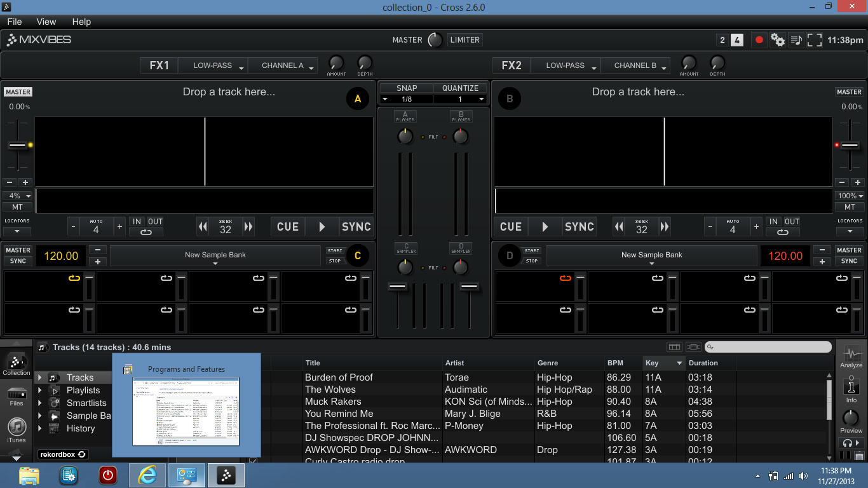Toggle SYNC on sampler C
868x488 pixels.
click(x=18, y=261)
